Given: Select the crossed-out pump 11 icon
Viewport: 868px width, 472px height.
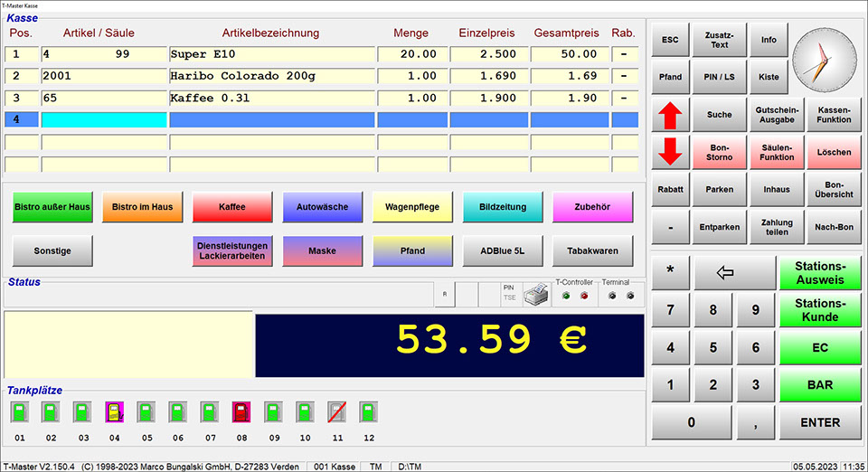Looking at the screenshot, I should (x=336, y=412).
